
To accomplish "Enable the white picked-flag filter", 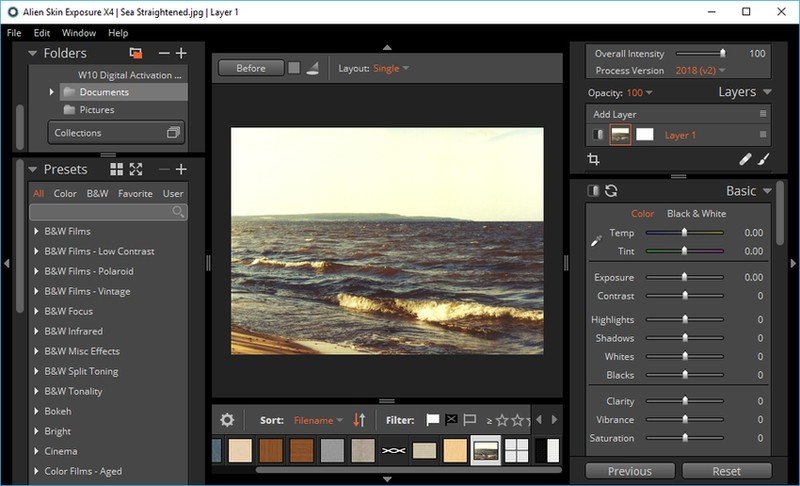I will click(x=433, y=421).
